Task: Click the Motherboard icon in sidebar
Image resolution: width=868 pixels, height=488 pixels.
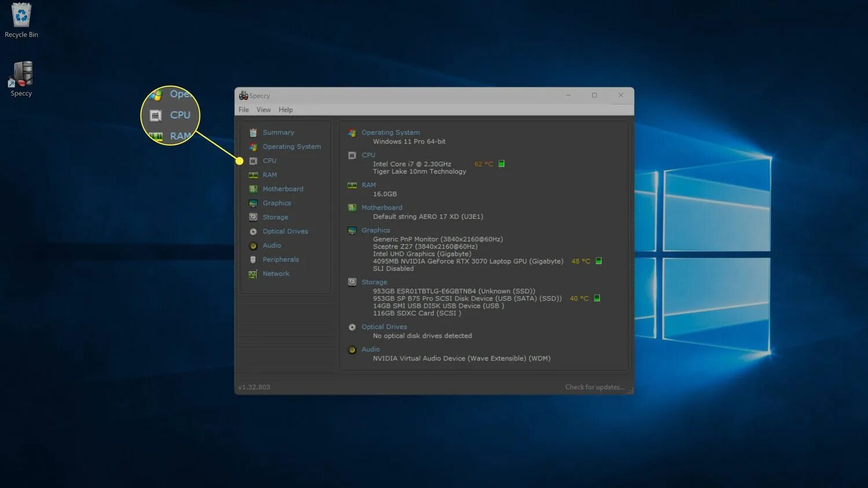Action: 253,189
